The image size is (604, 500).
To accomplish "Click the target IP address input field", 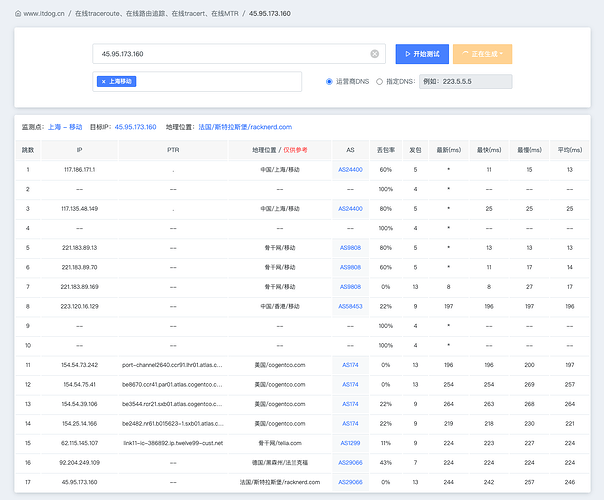I will click(x=239, y=54).
